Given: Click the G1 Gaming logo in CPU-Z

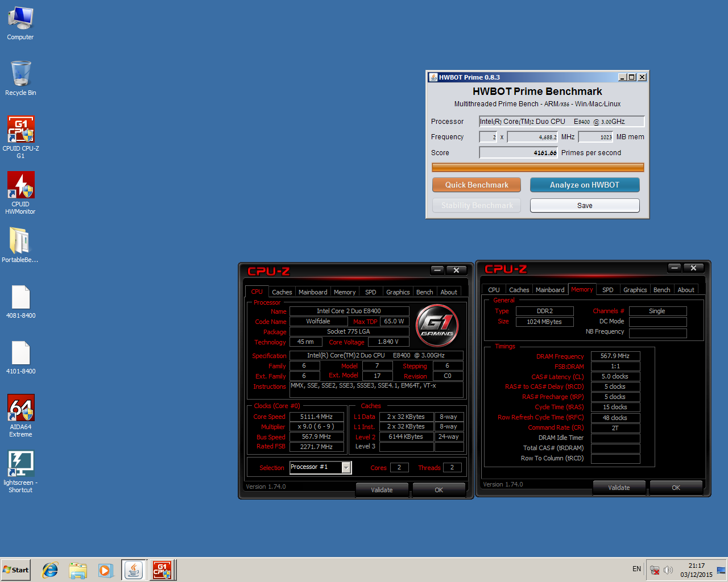Looking at the screenshot, I should coord(437,326).
